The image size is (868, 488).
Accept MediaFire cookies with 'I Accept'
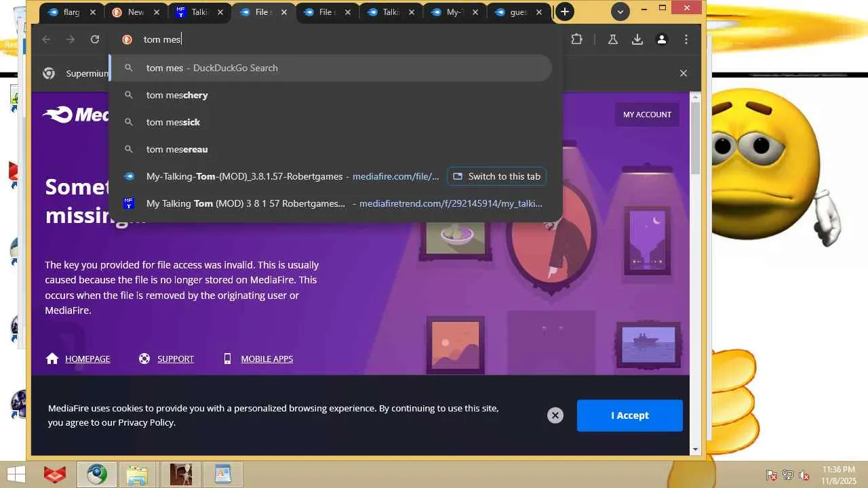point(630,415)
